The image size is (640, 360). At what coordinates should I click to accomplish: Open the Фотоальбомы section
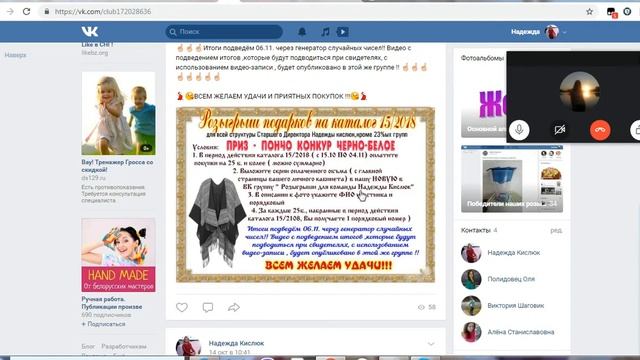click(x=482, y=58)
